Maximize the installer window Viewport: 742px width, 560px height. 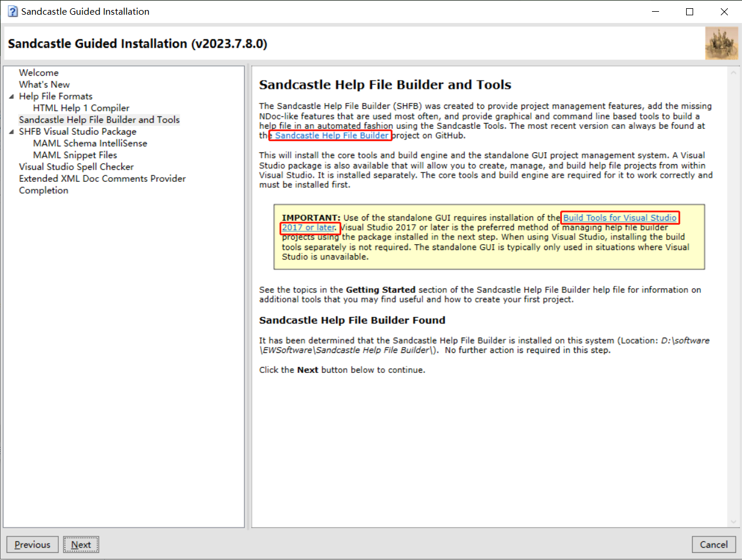pos(690,12)
